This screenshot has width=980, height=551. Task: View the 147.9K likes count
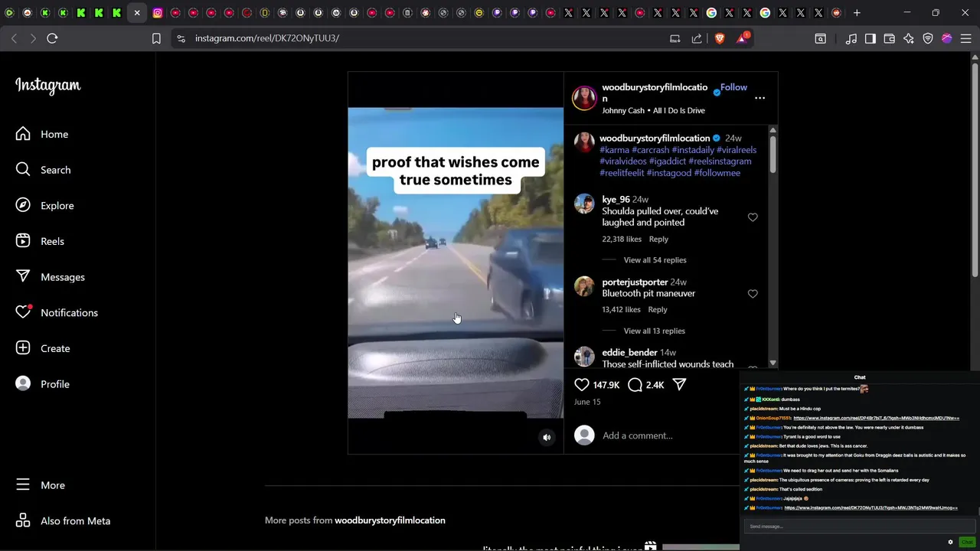pyautogui.click(x=606, y=385)
